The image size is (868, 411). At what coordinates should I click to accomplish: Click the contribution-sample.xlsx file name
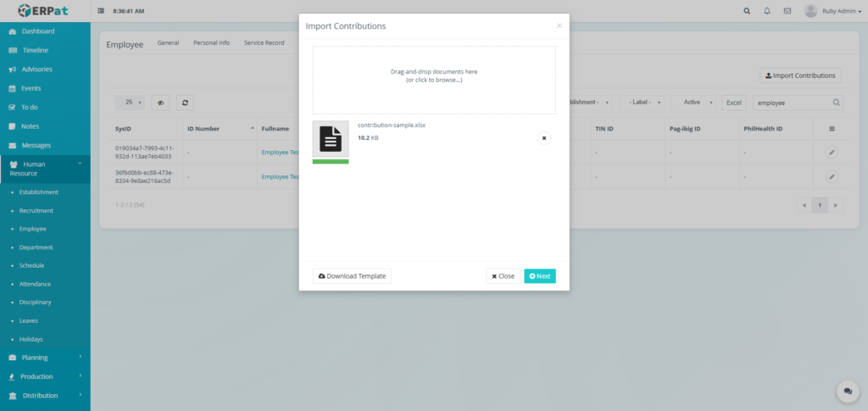(392, 125)
